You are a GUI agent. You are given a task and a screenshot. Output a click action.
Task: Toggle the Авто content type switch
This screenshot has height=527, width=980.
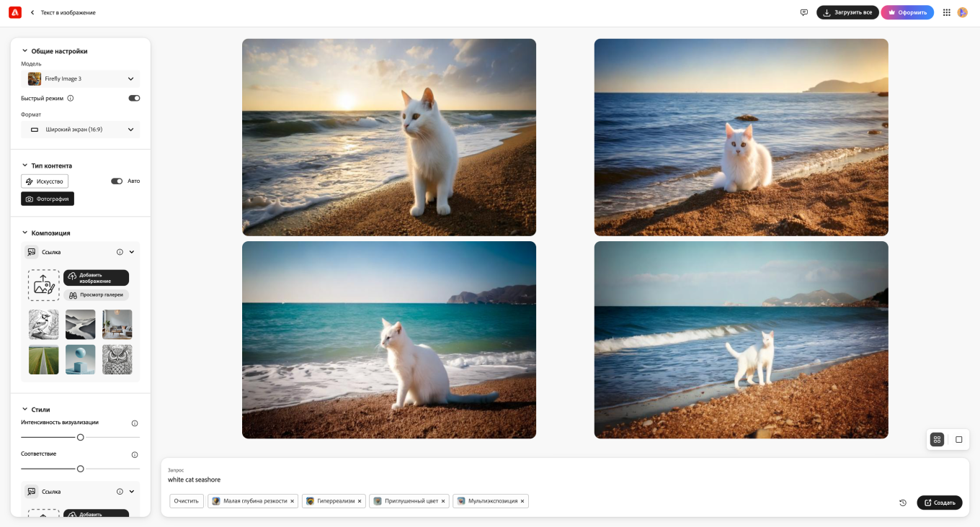(117, 181)
